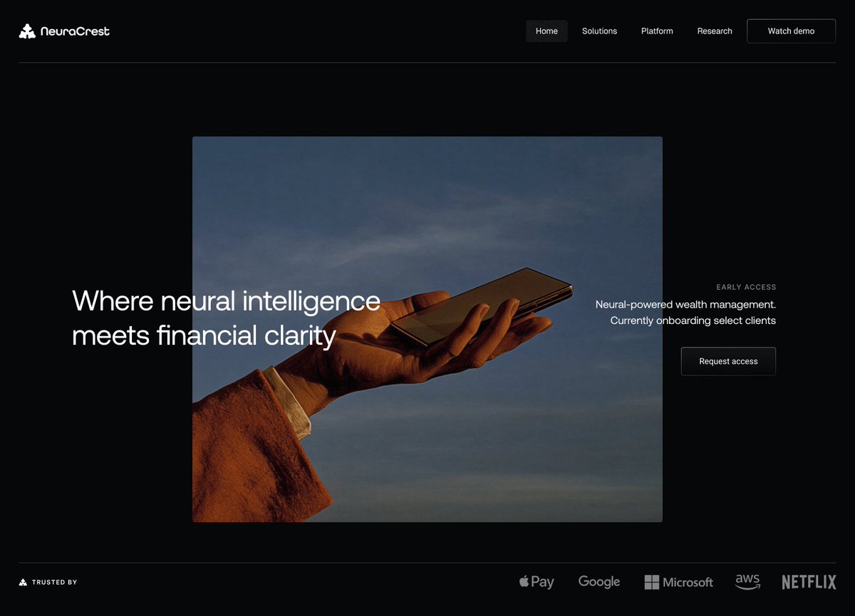Click the TRUSTED BY text
The height and width of the screenshot is (616, 855).
coord(53,582)
